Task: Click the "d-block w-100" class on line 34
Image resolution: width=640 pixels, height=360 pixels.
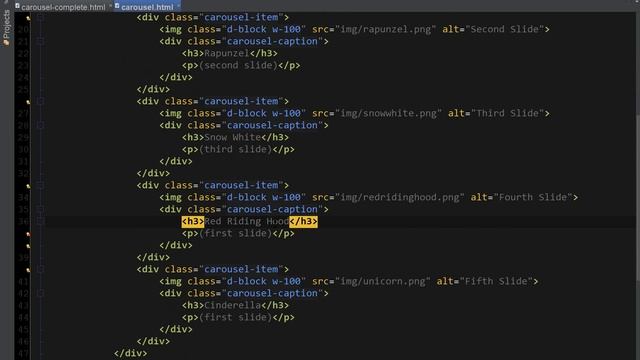Action: 264,197
